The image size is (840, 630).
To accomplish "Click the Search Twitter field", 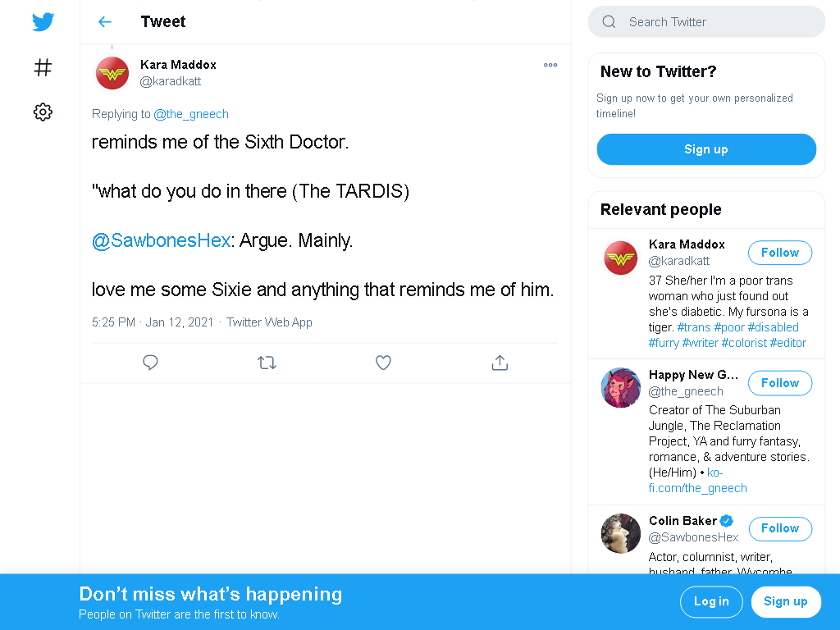I will (706, 22).
